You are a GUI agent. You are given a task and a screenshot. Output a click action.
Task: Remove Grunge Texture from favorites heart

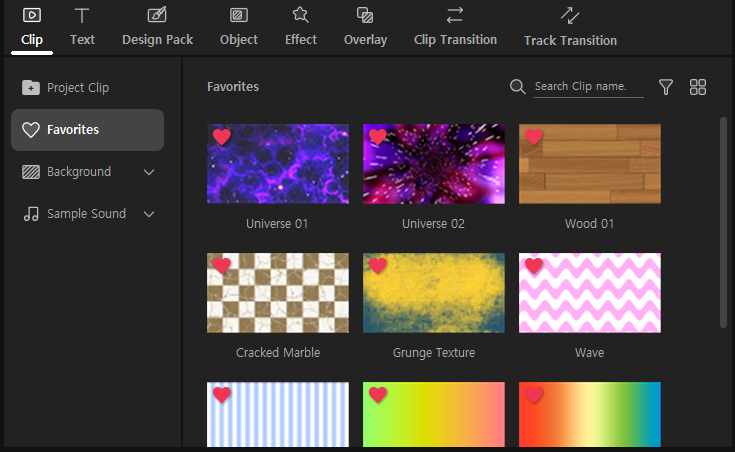click(x=378, y=266)
